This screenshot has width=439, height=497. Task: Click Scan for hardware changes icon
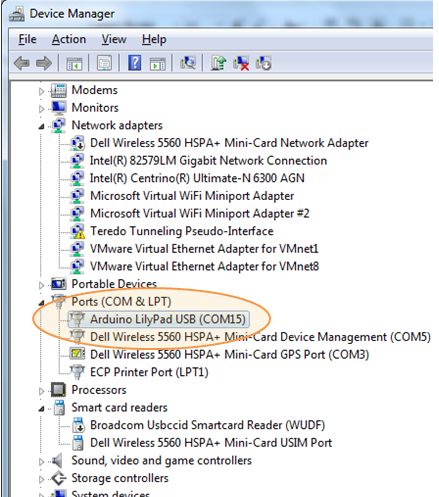pyautogui.click(x=188, y=63)
